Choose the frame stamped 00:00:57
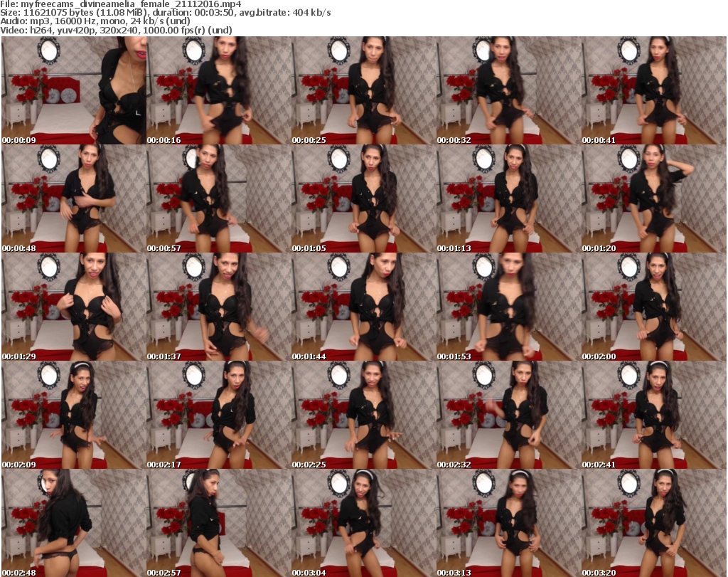Screen dimensions: 728x577 click(219, 198)
